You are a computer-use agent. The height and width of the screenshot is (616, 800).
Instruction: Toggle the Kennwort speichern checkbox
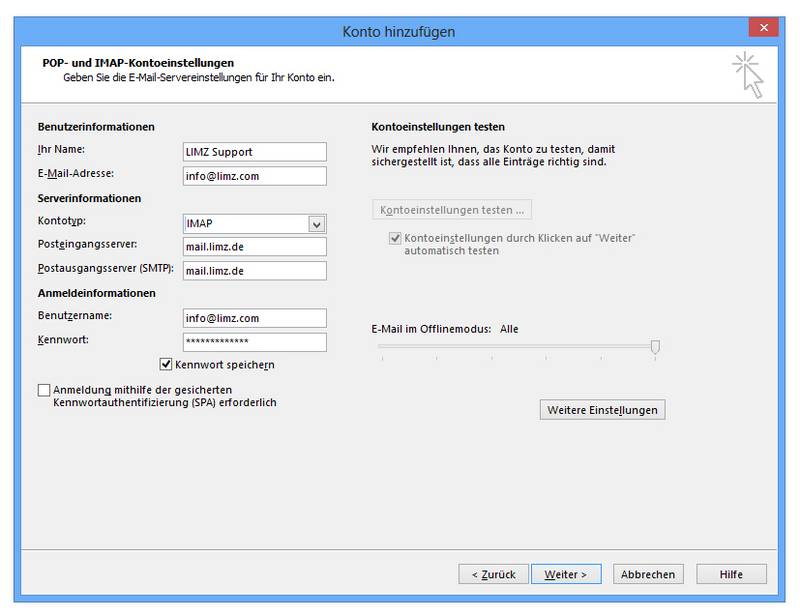[166, 364]
